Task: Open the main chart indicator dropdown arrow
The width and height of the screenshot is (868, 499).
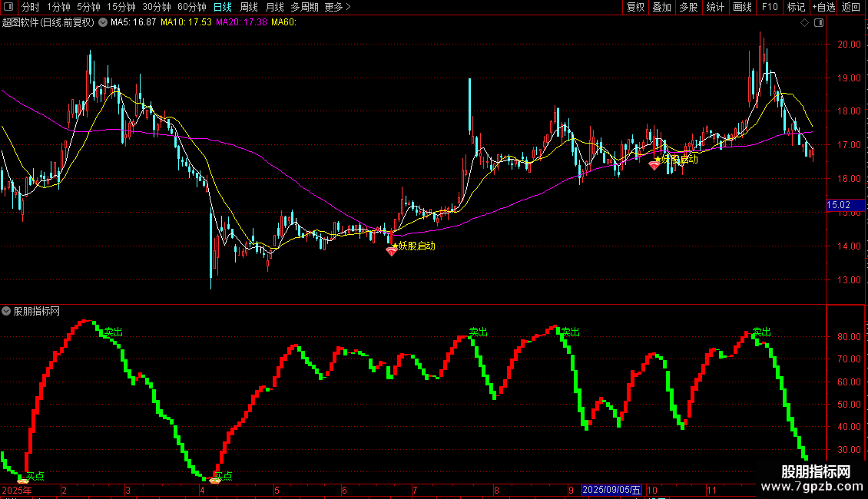Action: [x=103, y=23]
